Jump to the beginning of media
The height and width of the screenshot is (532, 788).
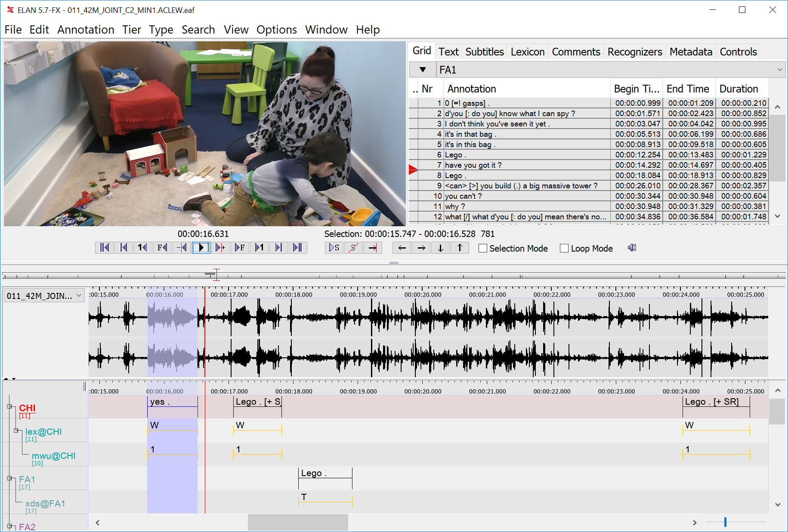(104, 248)
